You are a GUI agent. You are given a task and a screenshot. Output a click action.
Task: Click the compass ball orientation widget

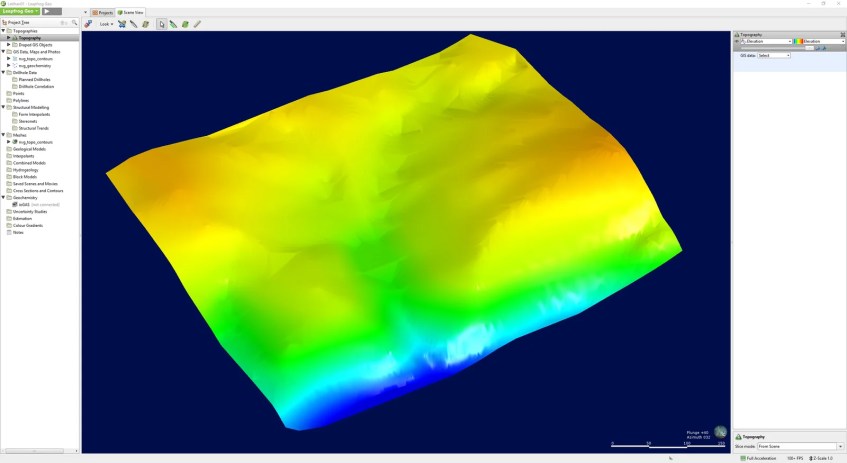720,431
